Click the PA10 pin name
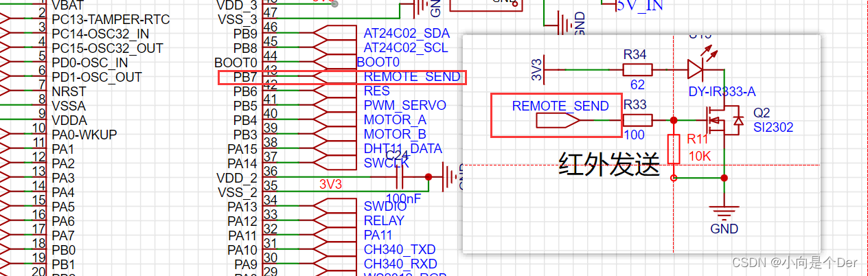 pos(242,250)
